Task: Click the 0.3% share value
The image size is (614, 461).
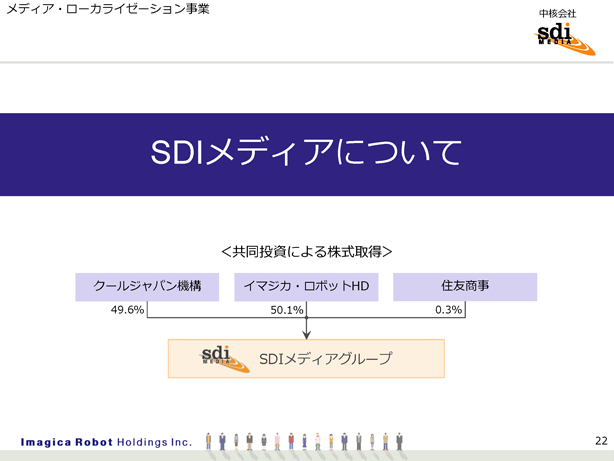Action: click(448, 310)
